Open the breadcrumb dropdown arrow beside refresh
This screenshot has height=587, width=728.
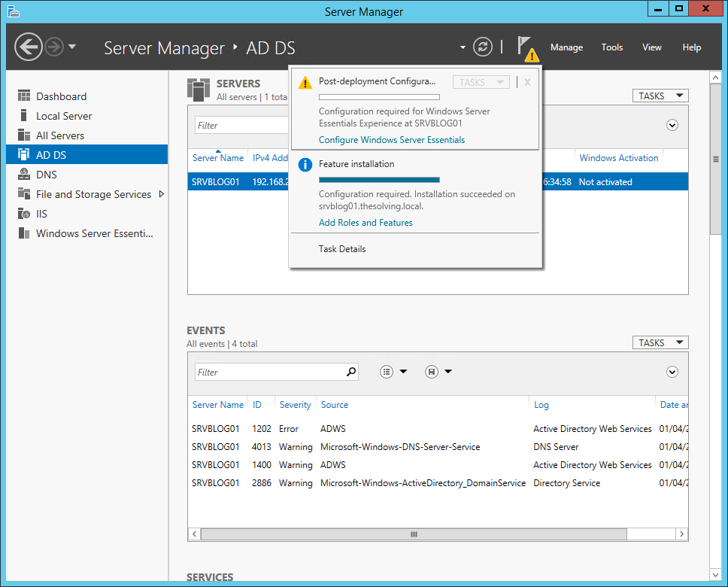(463, 47)
